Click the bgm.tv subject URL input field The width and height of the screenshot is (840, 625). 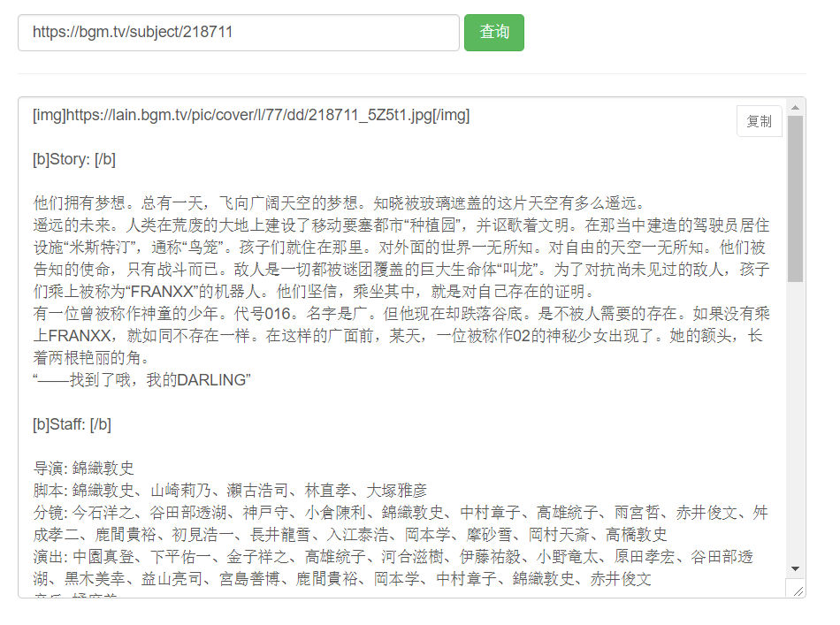tap(239, 33)
